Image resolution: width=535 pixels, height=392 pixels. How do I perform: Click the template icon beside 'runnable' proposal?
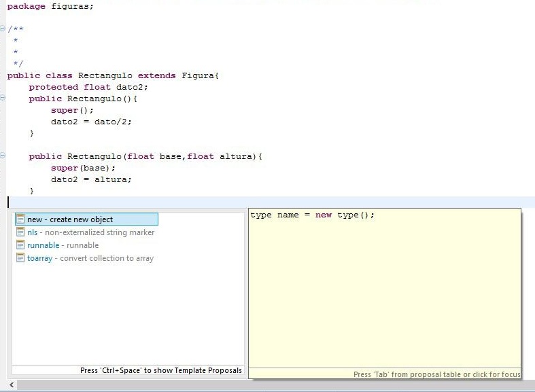pyautogui.click(x=20, y=245)
